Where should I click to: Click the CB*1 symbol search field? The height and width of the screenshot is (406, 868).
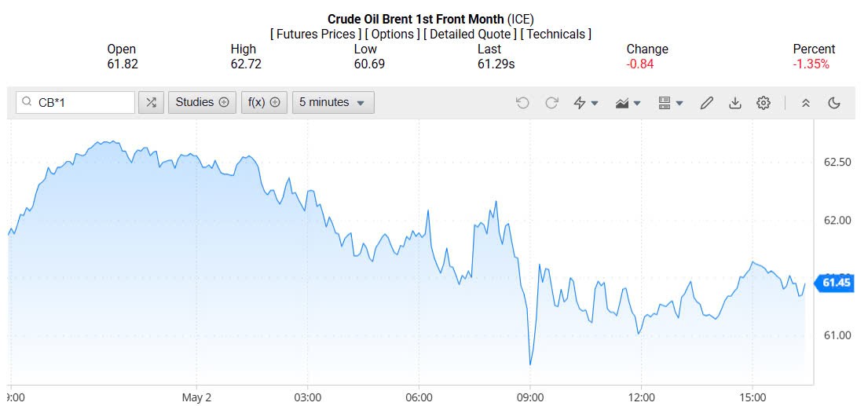pyautogui.click(x=82, y=102)
